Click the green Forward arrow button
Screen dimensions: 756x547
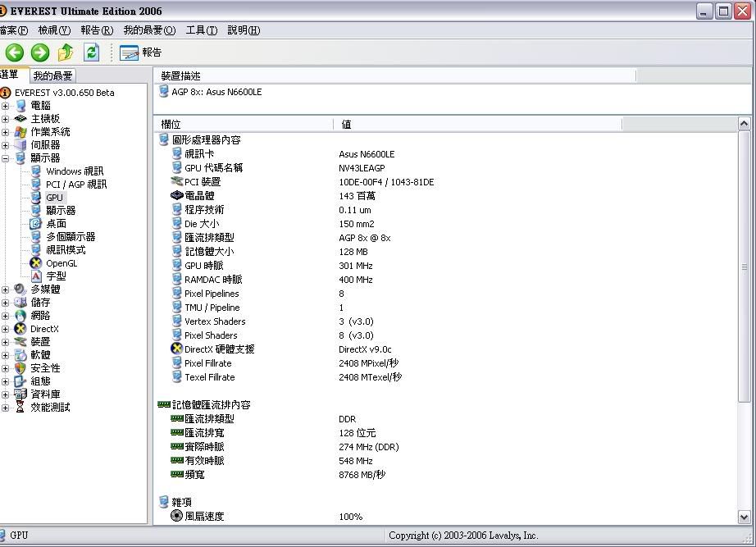click(x=40, y=52)
